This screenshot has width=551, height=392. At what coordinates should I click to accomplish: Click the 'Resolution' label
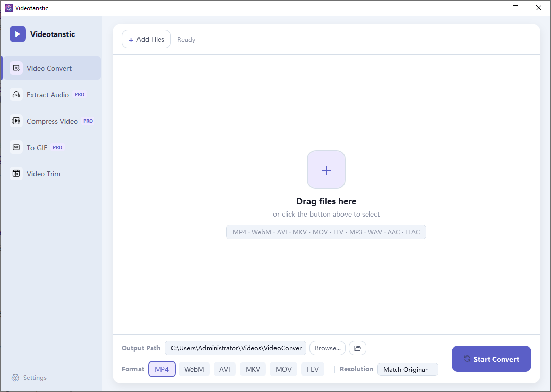coord(356,369)
